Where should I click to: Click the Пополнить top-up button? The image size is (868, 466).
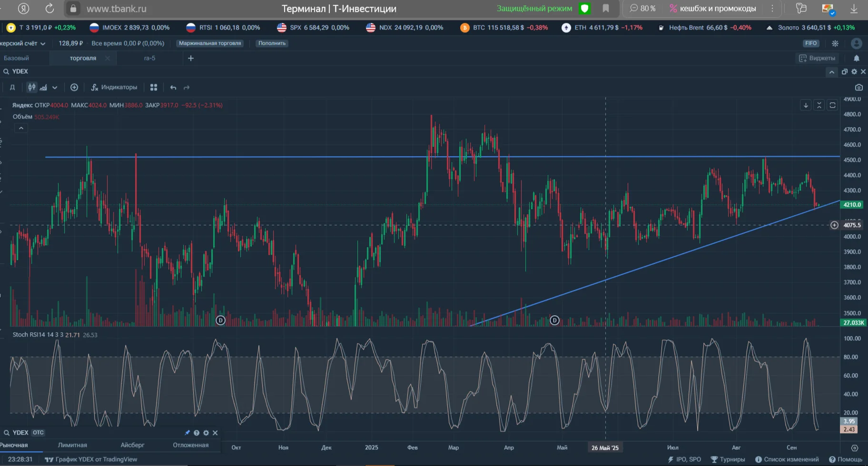272,43
